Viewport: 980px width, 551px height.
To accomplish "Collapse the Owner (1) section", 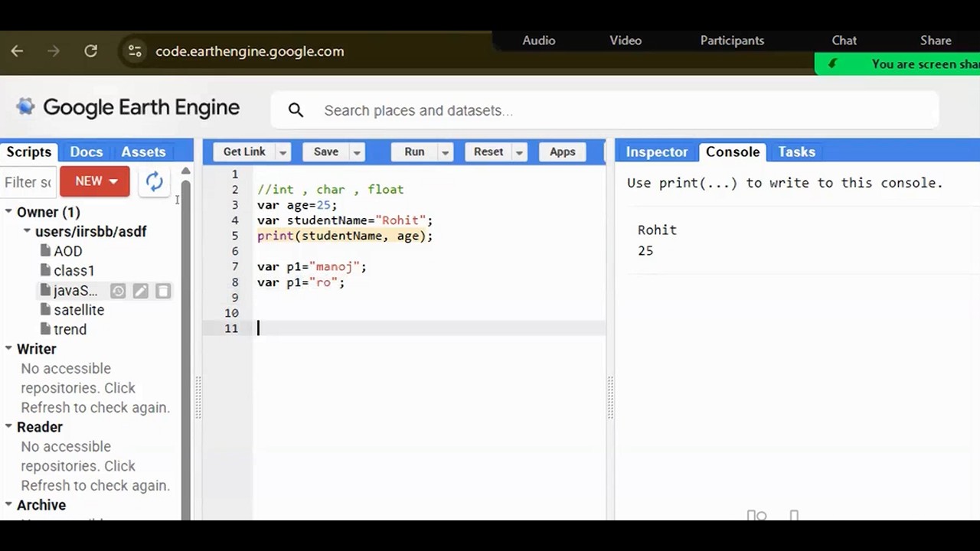I will pos(8,212).
